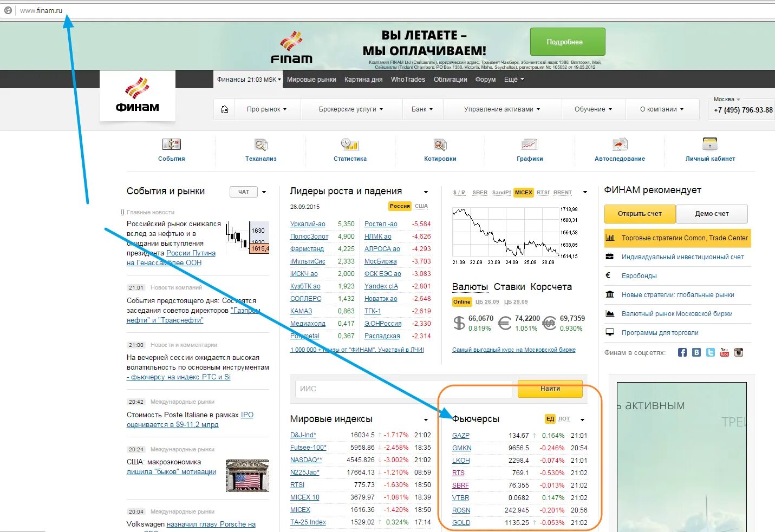The width and height of the screenshot is (775, 532).
Task: Switch futures view to ЕД
Action: [x=550, y=419]
